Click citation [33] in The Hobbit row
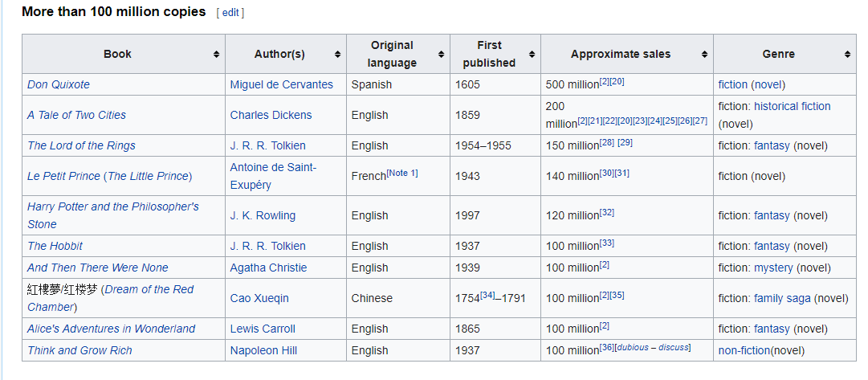Image resolution: width=868 pixels, height=380 pixels. (x=607, y=243)
